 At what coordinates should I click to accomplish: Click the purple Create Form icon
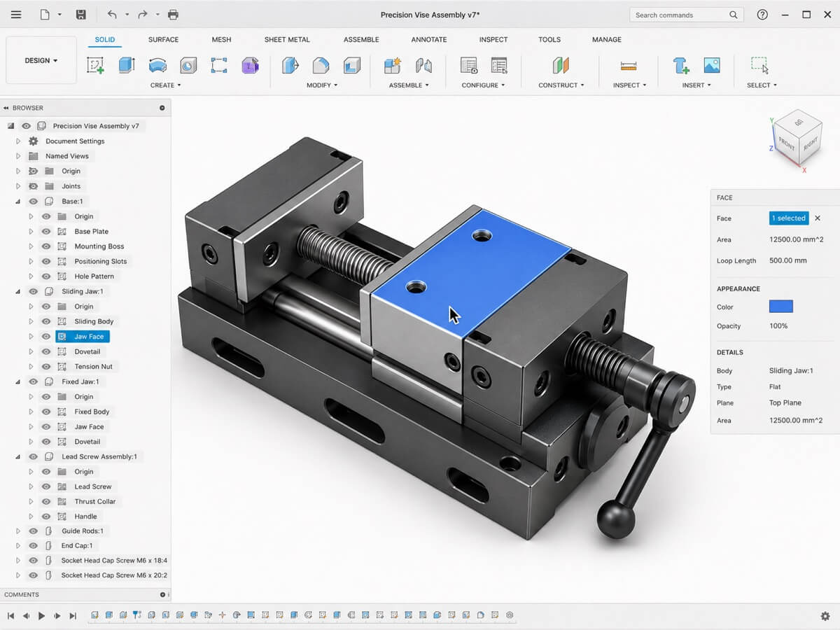click(x=250, y=66)
